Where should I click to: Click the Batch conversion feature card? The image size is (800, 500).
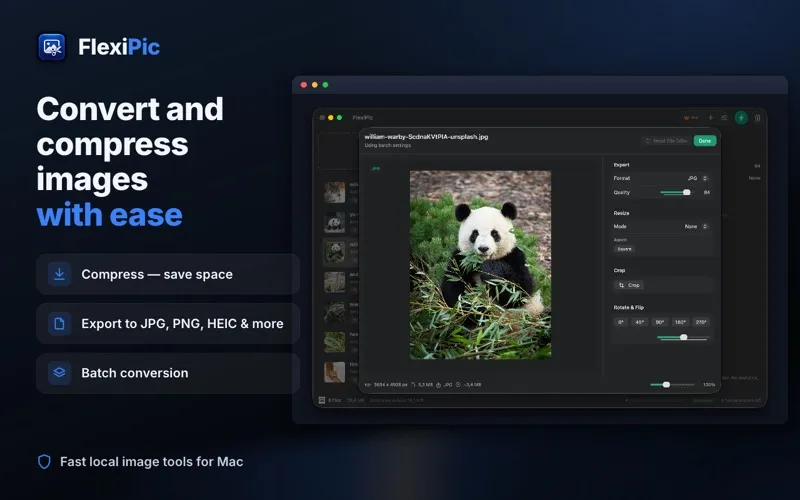(168, 373)
